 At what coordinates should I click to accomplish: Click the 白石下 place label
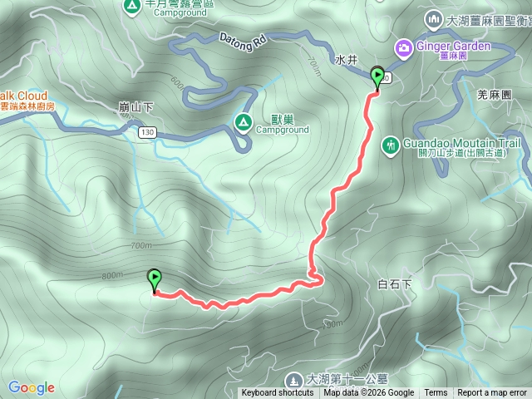coord(395,284)
